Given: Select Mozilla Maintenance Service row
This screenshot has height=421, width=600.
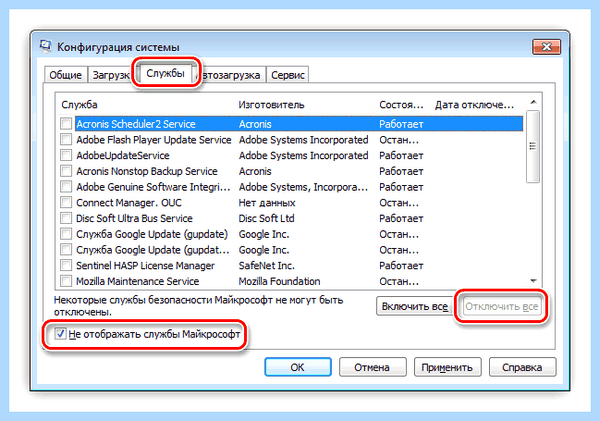Looking at the screenshot, I should pos(291,281).
